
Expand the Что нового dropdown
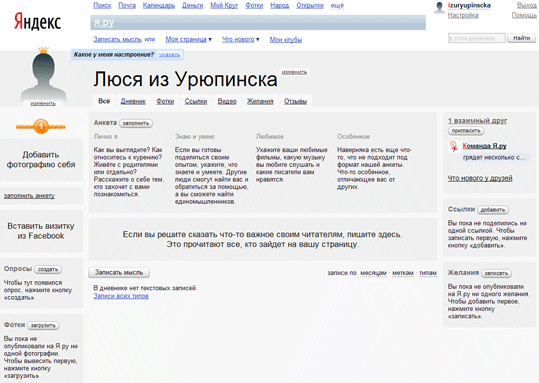(240, 40)
